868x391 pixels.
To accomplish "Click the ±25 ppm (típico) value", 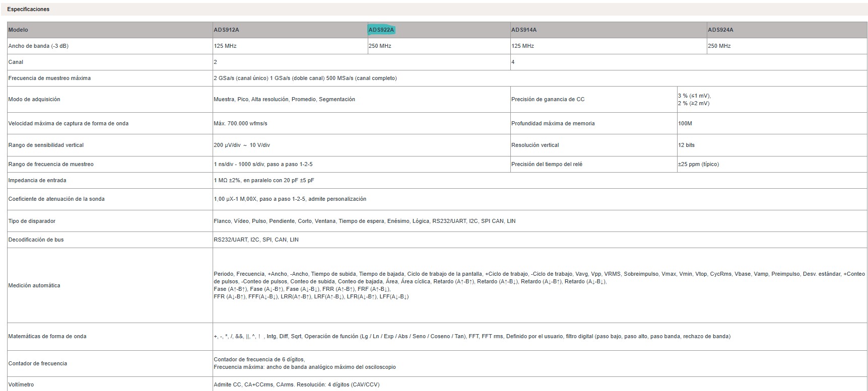I will click(x=698, y=164).
